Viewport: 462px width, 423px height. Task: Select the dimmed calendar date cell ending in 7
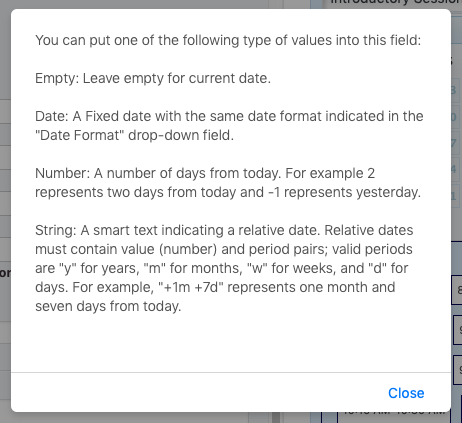[455, 143]
